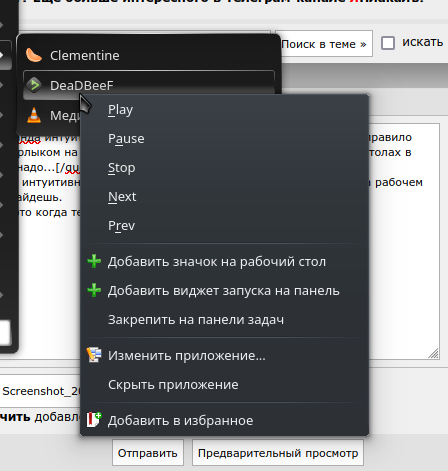Image resolution: width=448 pixels, height=471 pixels.
Task: Choose Pause in the context menu
Action: coord(224,139)
